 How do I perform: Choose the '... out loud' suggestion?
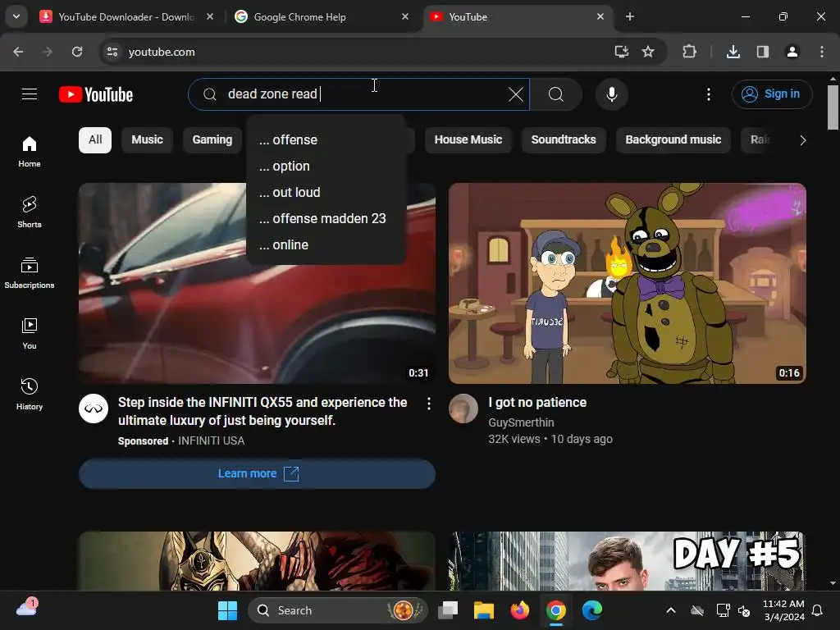pyautogui.click(x=326, y=192)
